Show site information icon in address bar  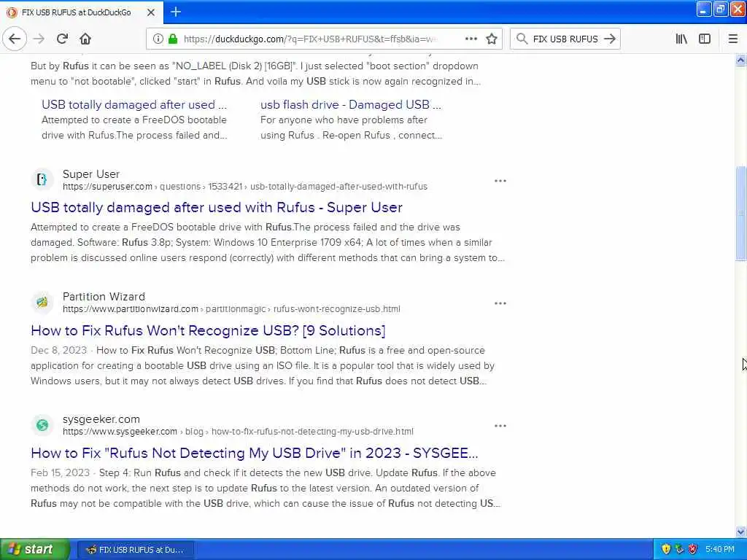[x=158, y=39]
